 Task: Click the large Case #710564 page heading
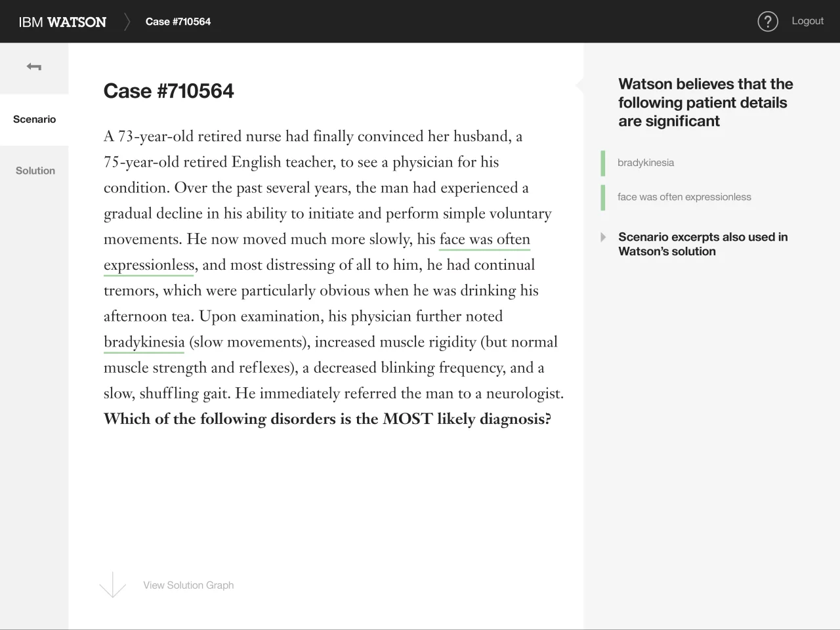click(x=169, y=91)
